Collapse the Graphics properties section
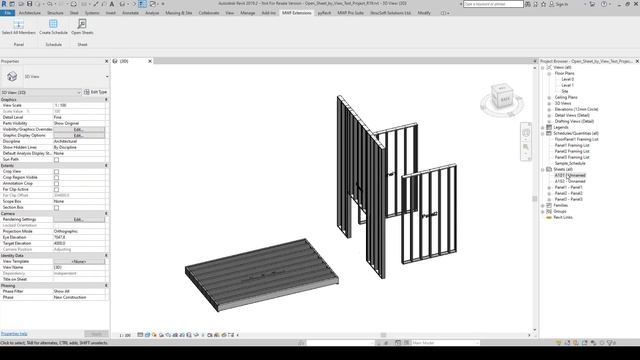Viewport: 640px width, 360px height. 107,100
